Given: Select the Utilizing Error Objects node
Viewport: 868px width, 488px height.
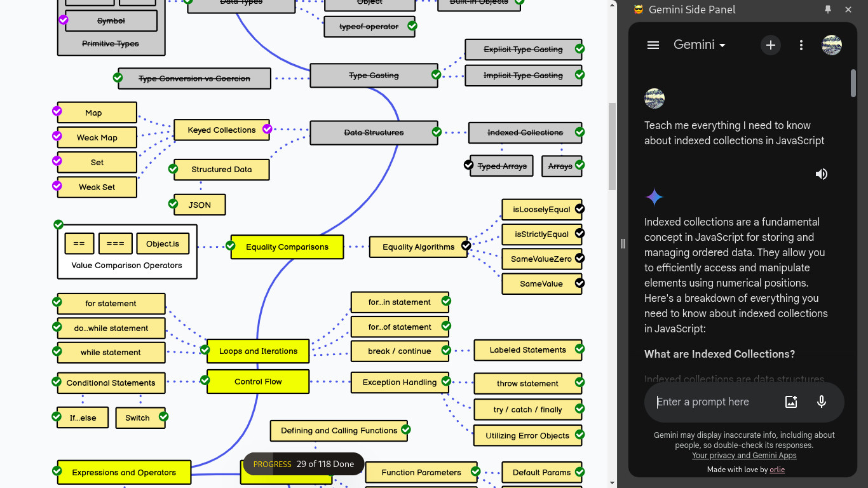Looking at the screenshot, I should click(x=528, y=436).
